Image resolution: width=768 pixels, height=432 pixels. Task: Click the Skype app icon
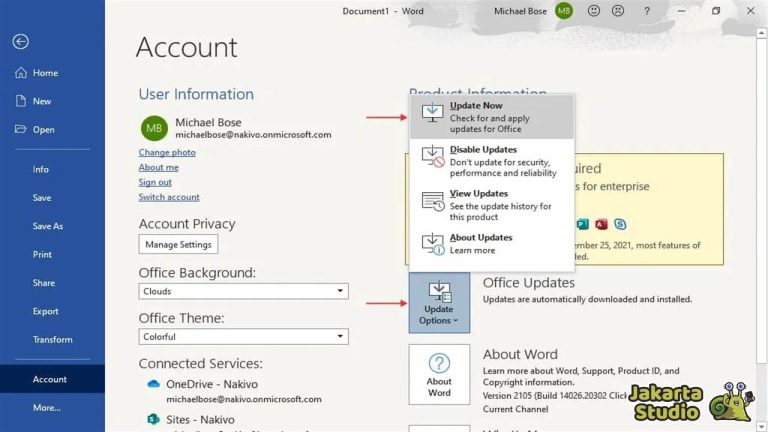[x=620, y=224]
